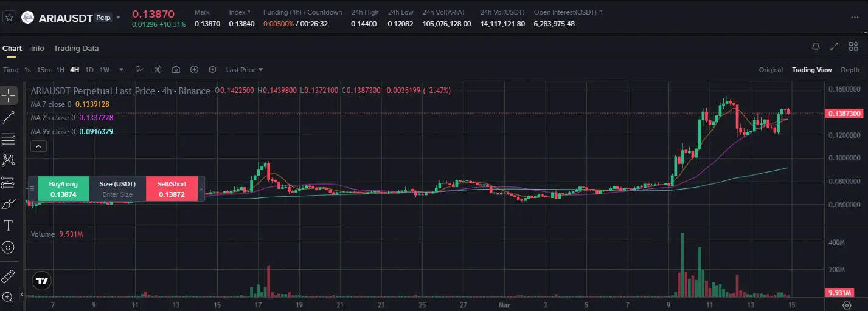Click the current price label 0.1387300 on axis
The height and width of the screenshot is (311, 868).
[844, 114]
